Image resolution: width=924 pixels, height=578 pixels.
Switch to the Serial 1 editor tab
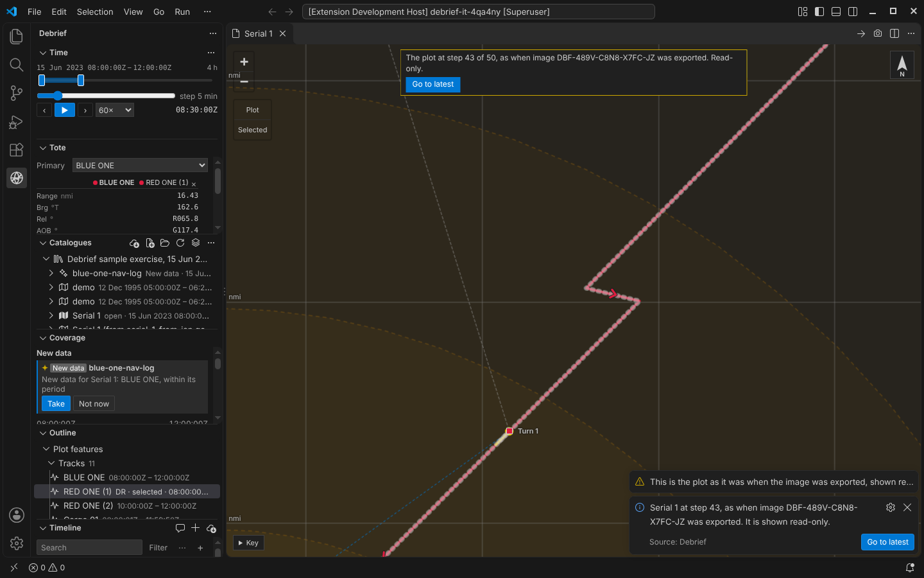tap(259, 33)
